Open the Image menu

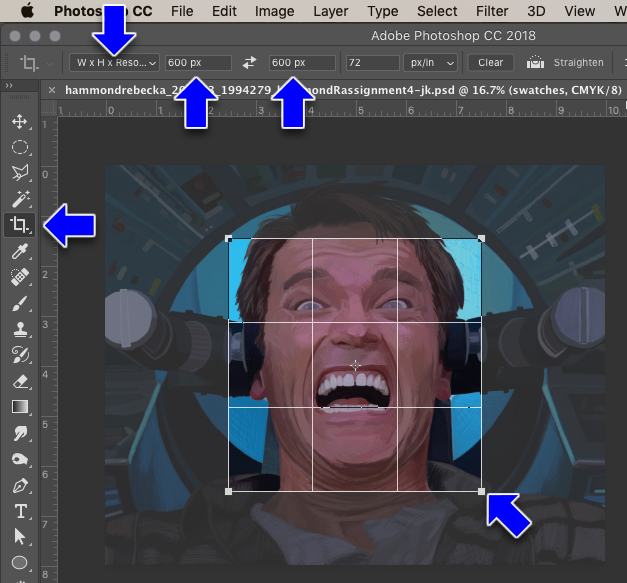tap(274, 11)
